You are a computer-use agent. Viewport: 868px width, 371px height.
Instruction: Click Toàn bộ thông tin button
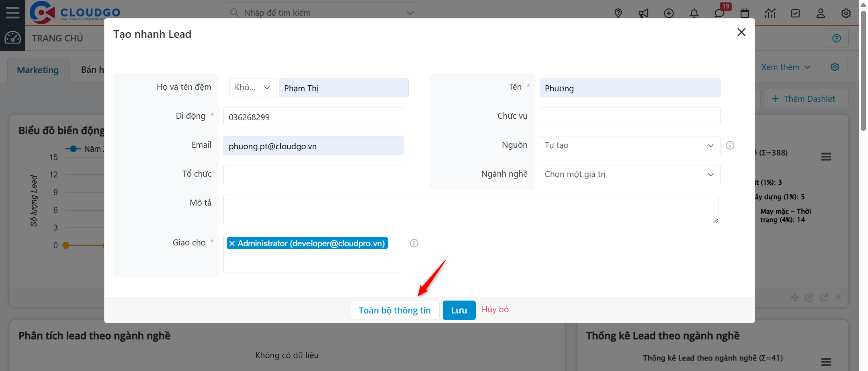tap(394, 310)
